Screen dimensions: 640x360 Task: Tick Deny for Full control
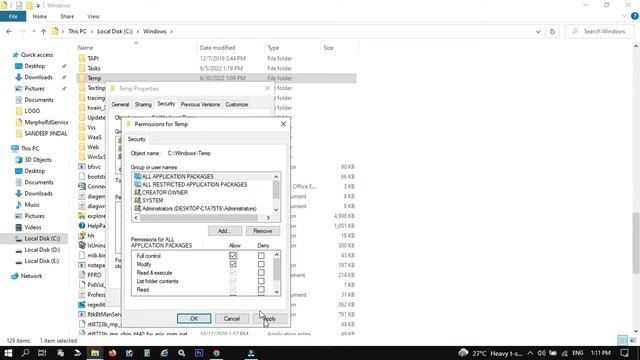point(261,256)
